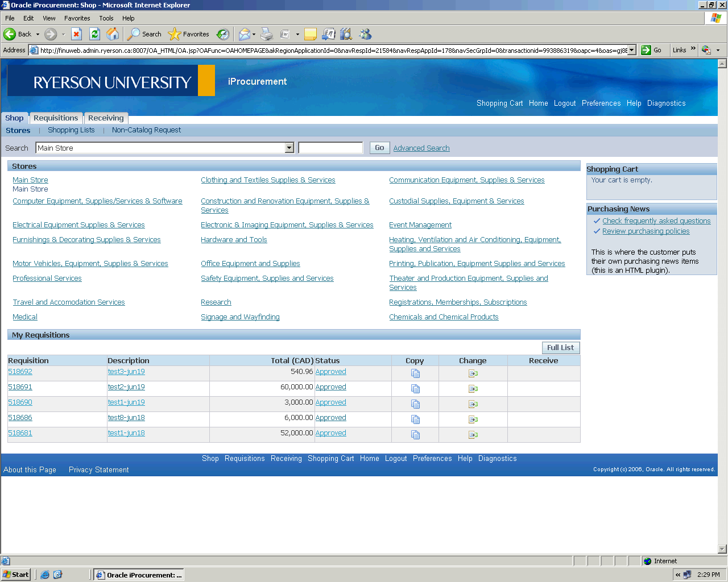Click the Print toolbar icon
The width and height of the screenshot is (728, 582).
[267, 34]
